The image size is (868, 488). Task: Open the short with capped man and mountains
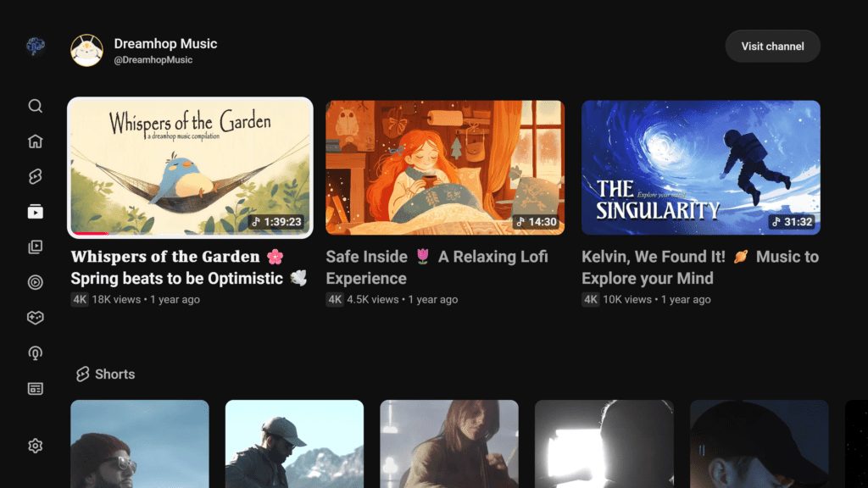pos(294,444)
